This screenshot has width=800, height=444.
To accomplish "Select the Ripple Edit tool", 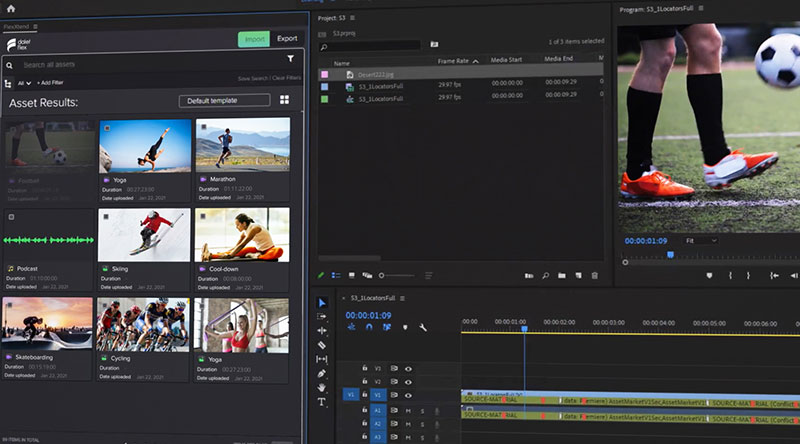I will [x=322, y=330].
